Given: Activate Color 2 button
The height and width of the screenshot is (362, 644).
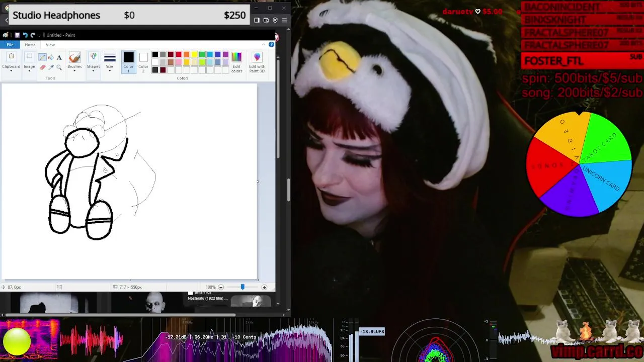Looking at the screenshot, I should (143, 62).
